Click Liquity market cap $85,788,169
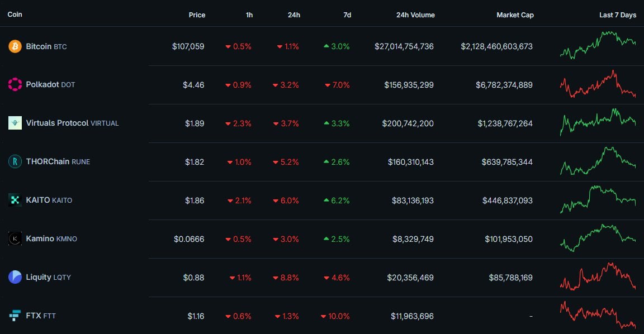 [510, 278]
